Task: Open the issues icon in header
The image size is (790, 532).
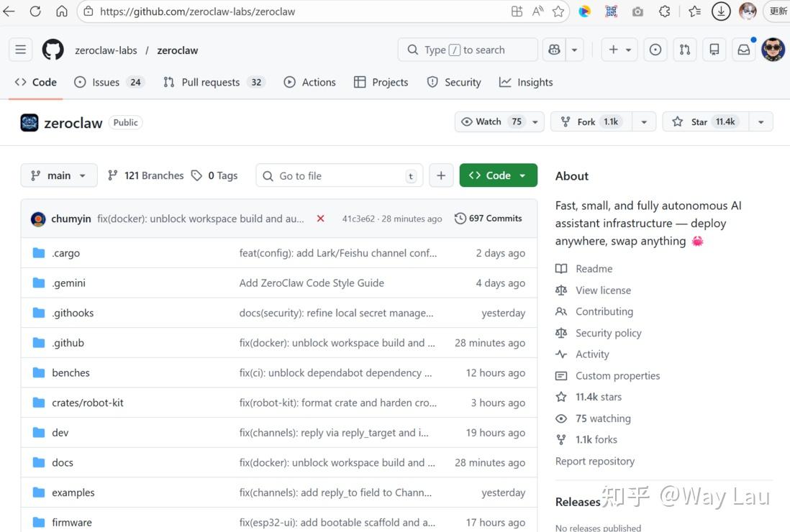Action: (655, 50)
